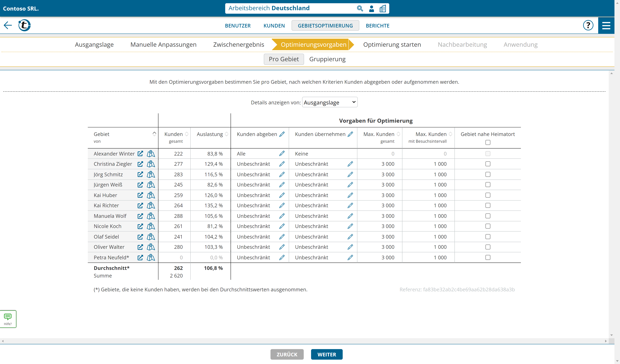Click the horizontal scrollbar track
The image size is (620, 364).
point(304,341)
